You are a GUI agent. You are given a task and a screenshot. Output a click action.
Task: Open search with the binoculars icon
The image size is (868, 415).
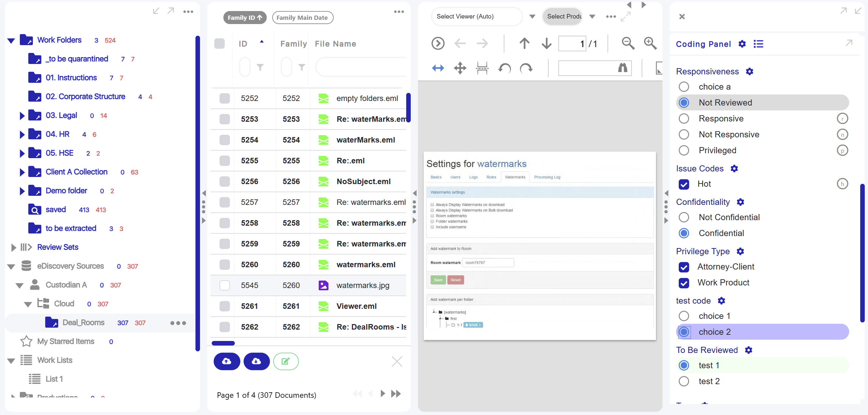point(622,68)
